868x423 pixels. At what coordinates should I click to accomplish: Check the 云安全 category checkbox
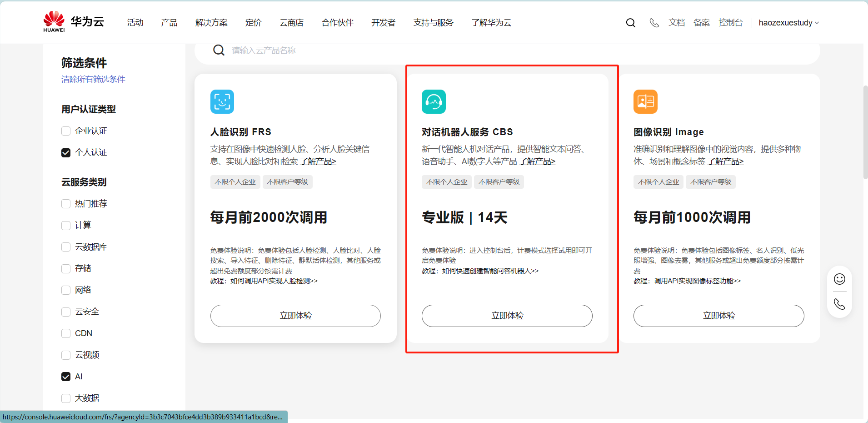pyautogui.click(x=66, y=312)
